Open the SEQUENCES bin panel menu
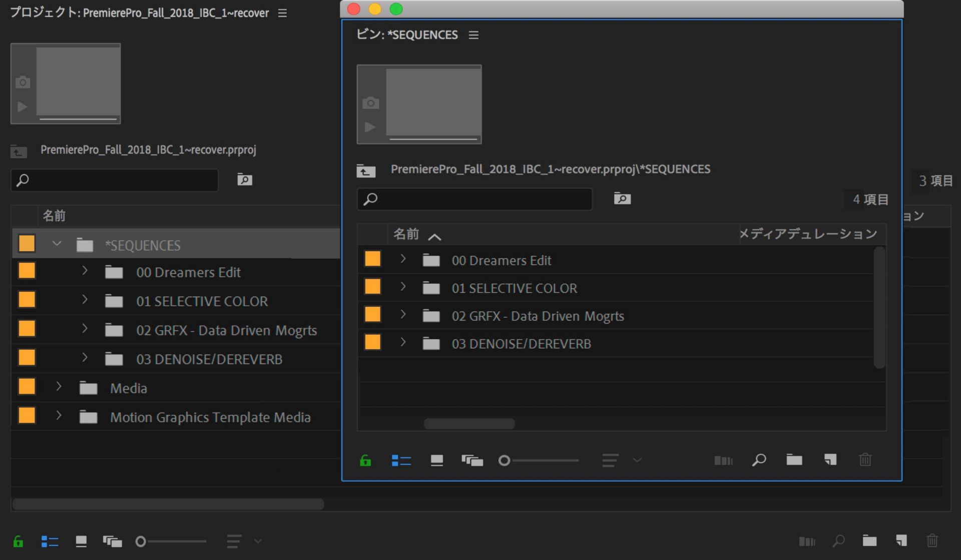Viewport: 961px width, 560px height. pyautogui.click(x=473, y=35)
